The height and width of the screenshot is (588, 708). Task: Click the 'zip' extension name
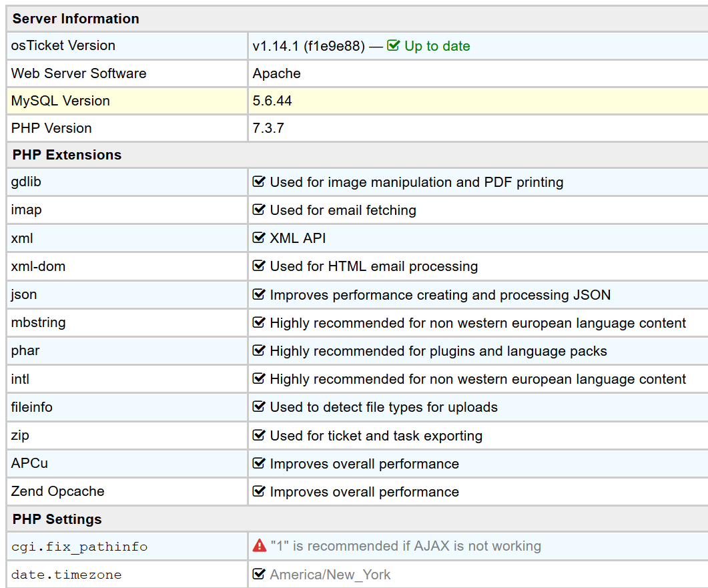[x=20, y=435]
